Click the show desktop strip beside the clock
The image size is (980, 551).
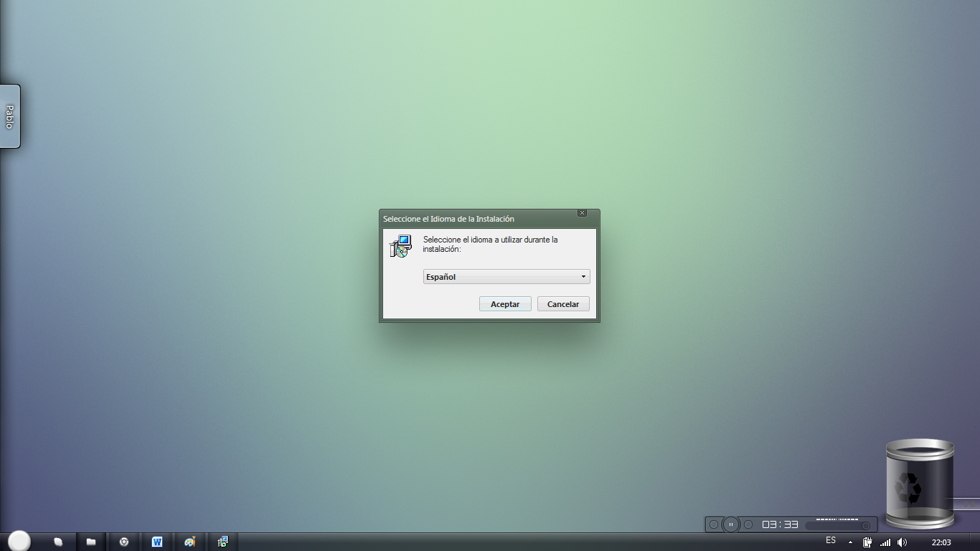point(976,542)
